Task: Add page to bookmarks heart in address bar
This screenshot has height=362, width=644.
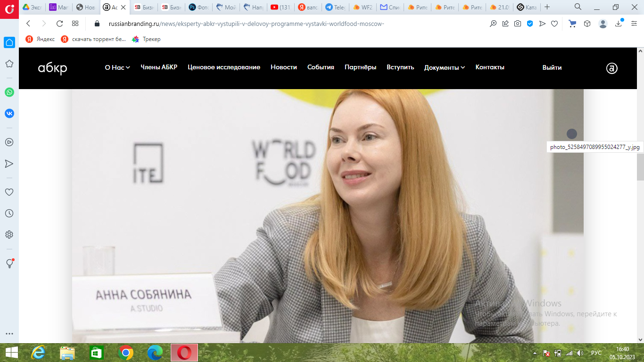Action: 555,24
